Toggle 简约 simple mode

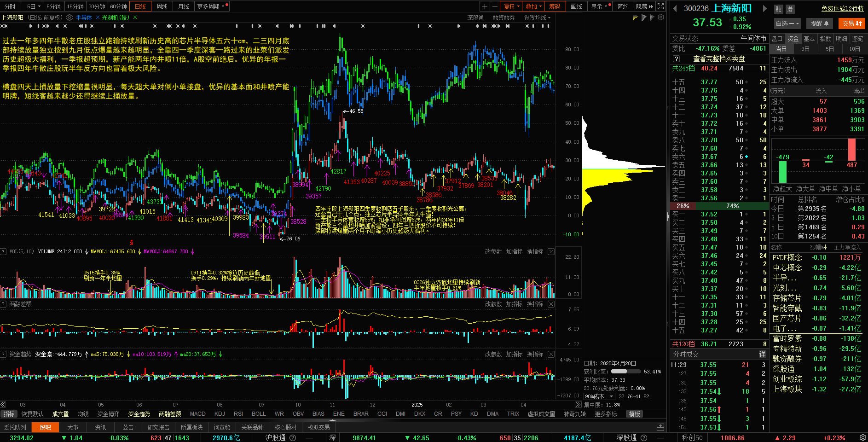(623, 6)
